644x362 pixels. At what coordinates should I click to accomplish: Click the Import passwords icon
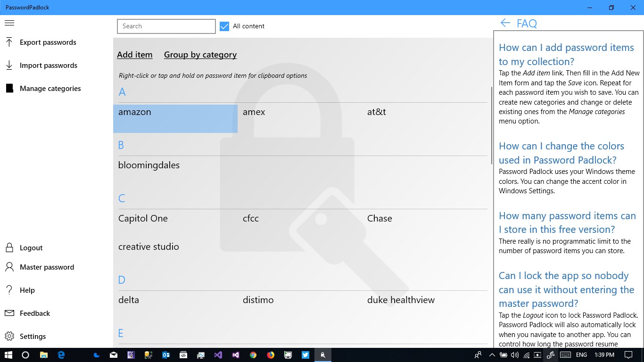9,65
